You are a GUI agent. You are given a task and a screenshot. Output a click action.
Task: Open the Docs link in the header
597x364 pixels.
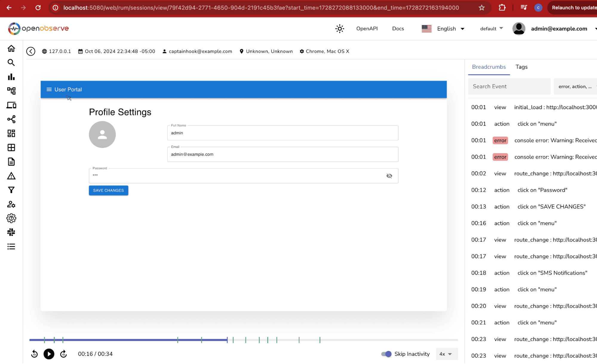click(398, 28)
